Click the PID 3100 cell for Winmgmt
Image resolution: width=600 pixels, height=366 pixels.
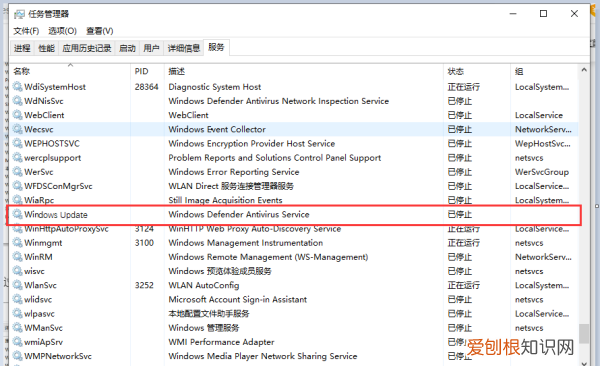(x=144, y=243)
